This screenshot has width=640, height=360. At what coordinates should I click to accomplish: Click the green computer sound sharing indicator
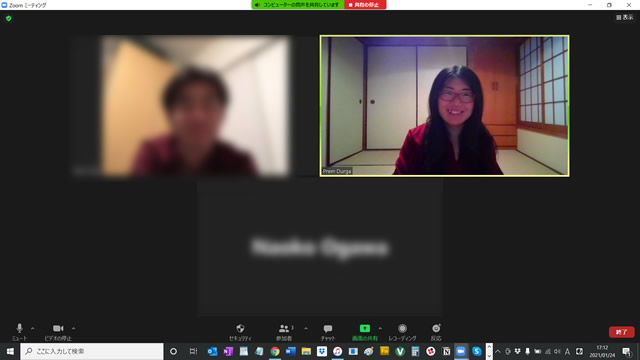point(298,5)
